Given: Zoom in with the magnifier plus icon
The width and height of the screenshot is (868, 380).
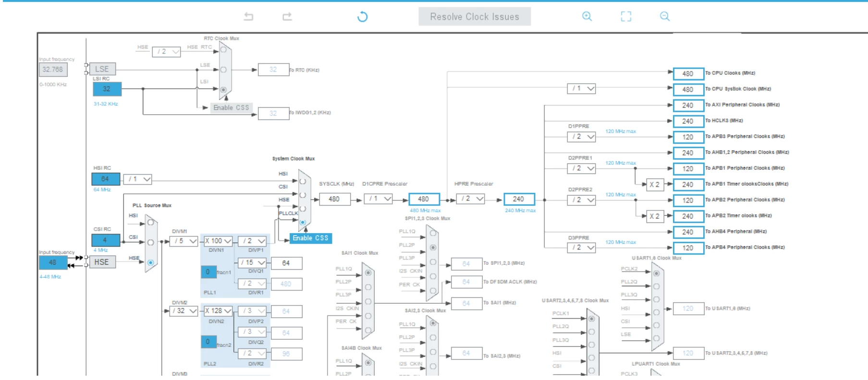Looking at the screenshot, I should pyautogui.click(x=587, y=16).
